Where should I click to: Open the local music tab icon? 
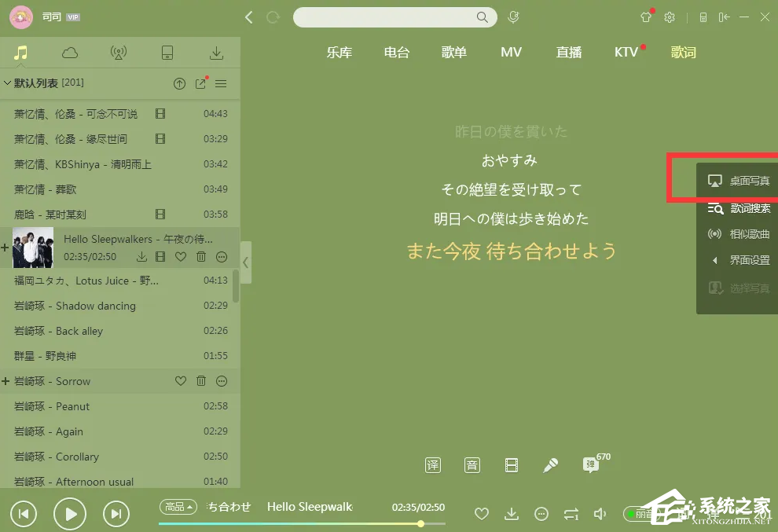pyautogui.click(x=20, y=53)
